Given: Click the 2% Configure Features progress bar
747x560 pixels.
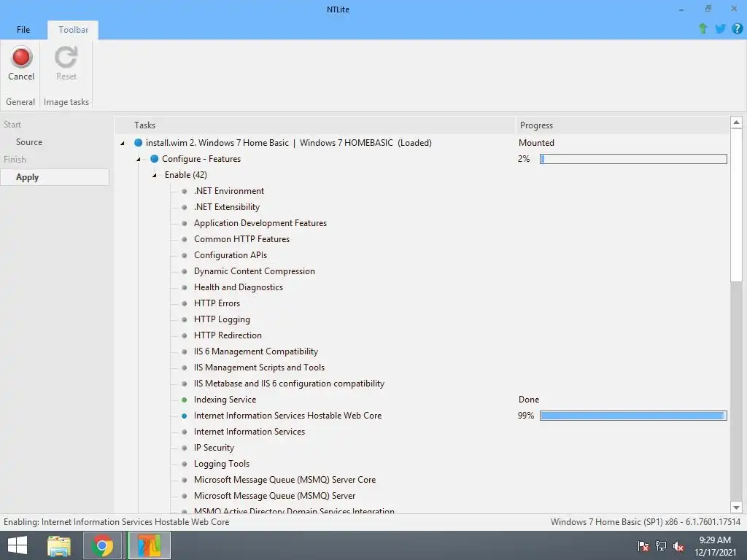Looking at the screenshot, I should (x=633, y=158).
